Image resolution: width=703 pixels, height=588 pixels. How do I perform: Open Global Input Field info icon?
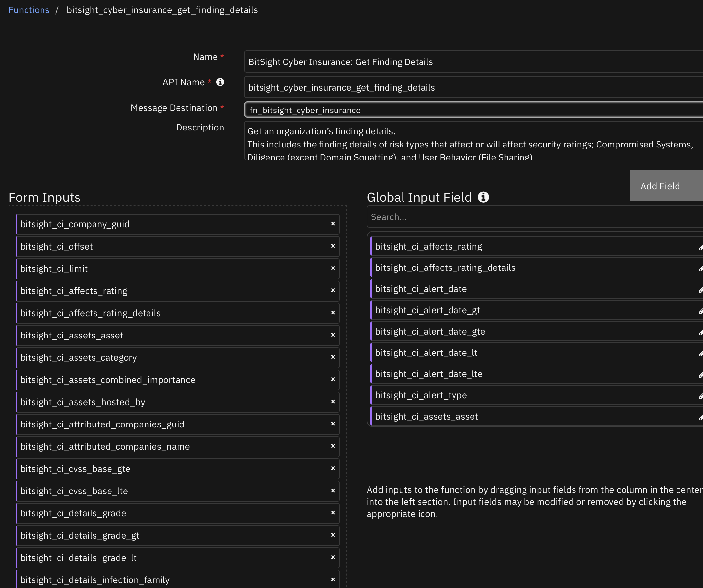483,197
